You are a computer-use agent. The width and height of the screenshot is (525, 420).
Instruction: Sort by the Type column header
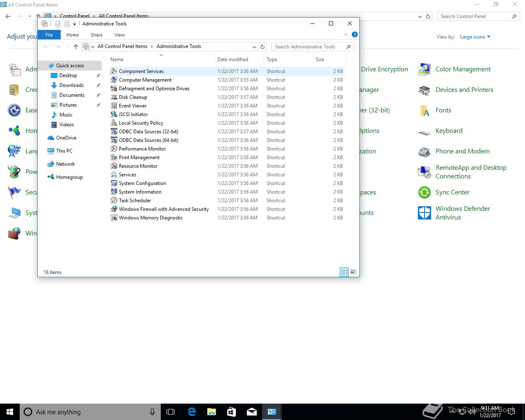pyautogui.click(x=288, y=59)
